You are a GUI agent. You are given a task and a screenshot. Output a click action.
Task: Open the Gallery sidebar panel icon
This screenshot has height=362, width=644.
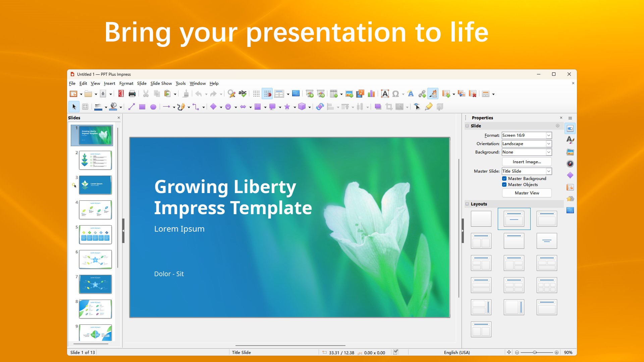[570, 152]
